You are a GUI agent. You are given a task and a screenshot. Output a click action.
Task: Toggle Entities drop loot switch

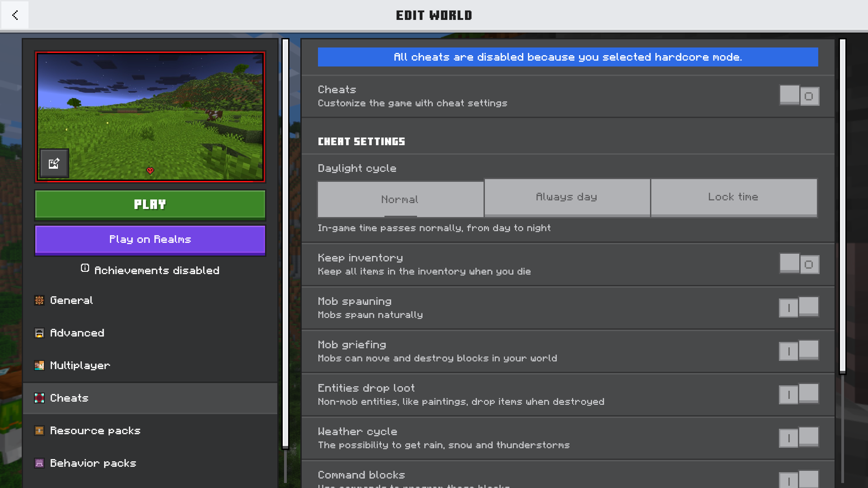tap(799, 394)
